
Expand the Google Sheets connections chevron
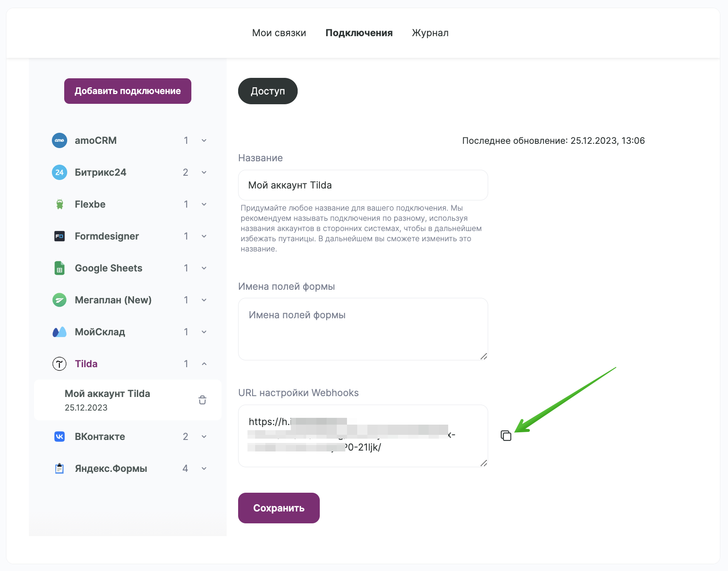[204, 268]
